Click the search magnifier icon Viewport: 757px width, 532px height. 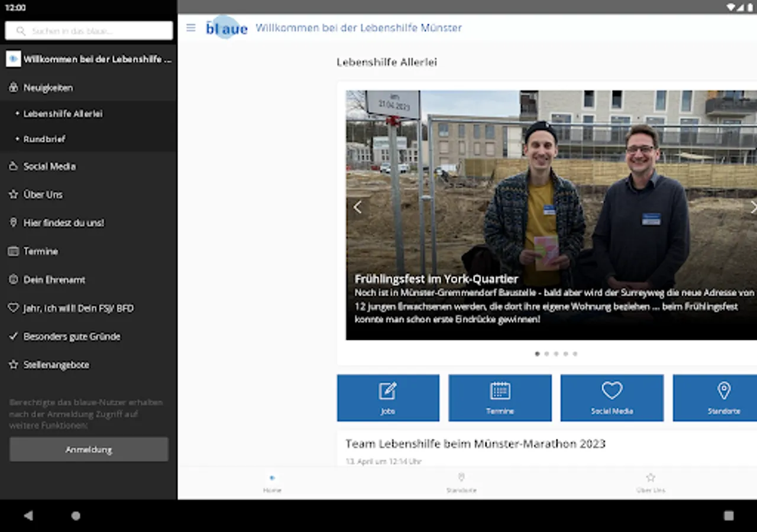[21, 31]
